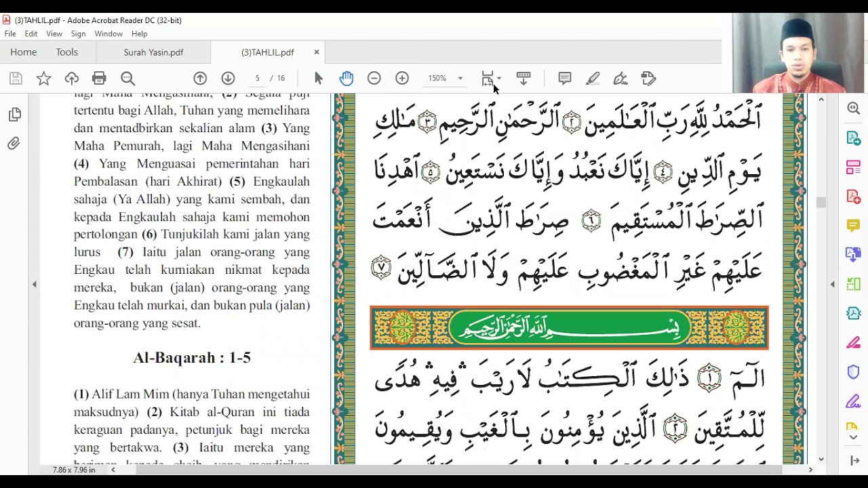Open Create PDF tool in right pane

point(854,196)
